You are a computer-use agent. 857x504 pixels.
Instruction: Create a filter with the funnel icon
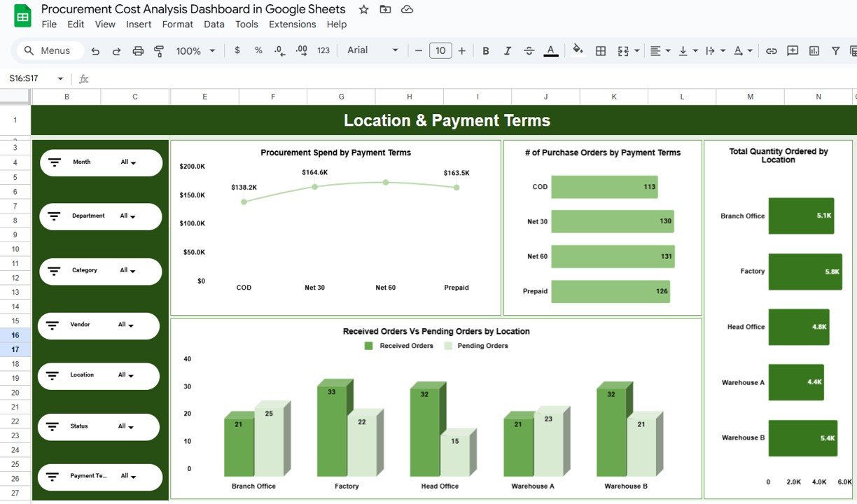tap(835, 50)
